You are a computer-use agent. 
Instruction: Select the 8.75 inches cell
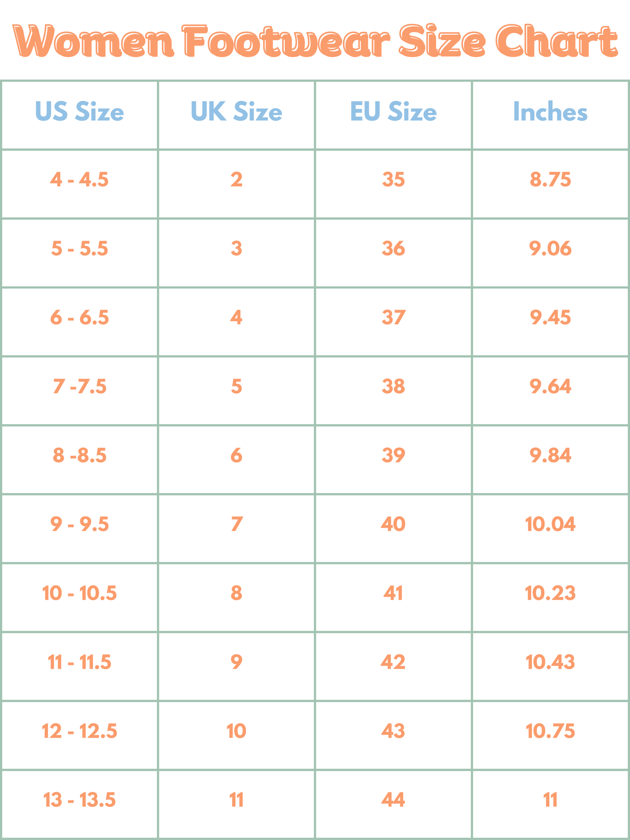550,180
